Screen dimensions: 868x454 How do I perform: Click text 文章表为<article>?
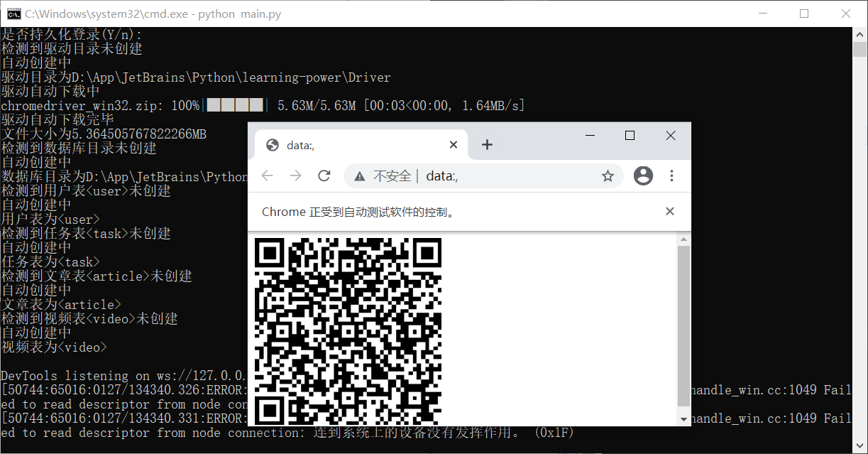[61, 304]
